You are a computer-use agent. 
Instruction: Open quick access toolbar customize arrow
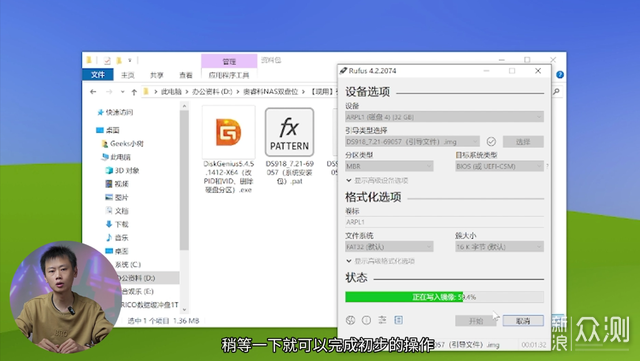click(130, 60)
